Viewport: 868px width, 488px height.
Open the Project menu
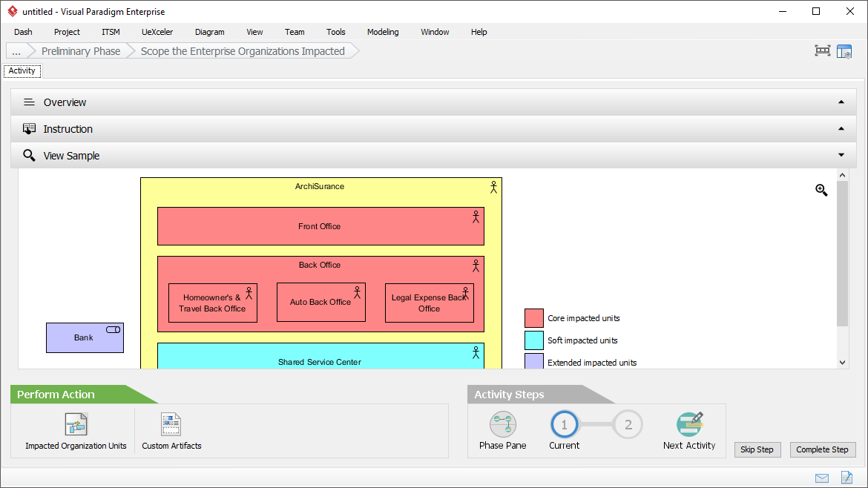(x=67, y=32)
